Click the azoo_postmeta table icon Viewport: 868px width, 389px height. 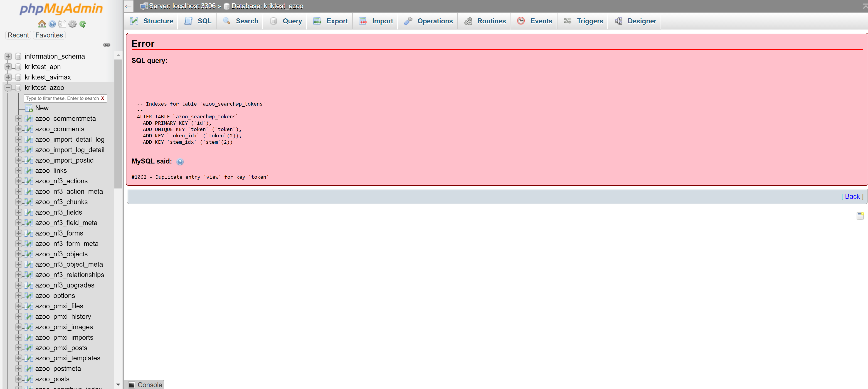pos(29,368)
